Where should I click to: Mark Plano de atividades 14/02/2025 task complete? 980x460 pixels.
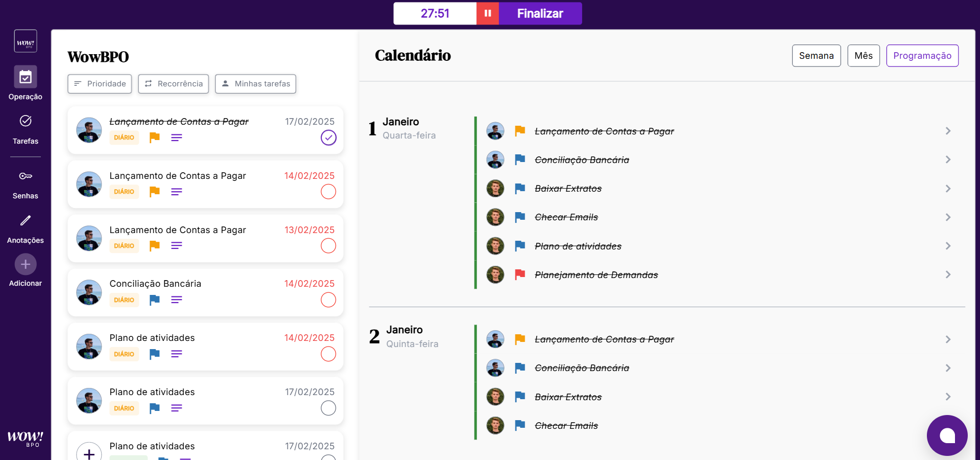point(328,354)
